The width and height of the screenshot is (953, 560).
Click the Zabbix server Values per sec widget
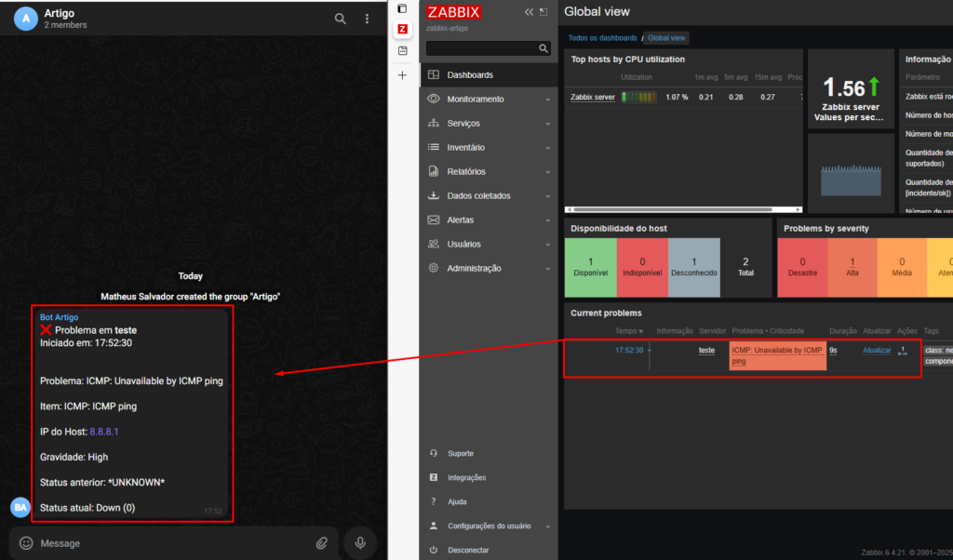[851, 89]
